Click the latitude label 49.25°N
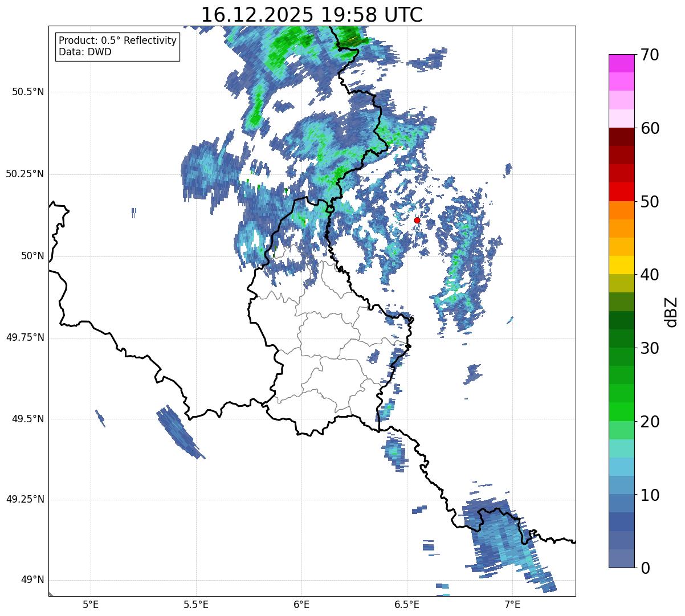Screen dimensions: 685x616 (25, 500)
